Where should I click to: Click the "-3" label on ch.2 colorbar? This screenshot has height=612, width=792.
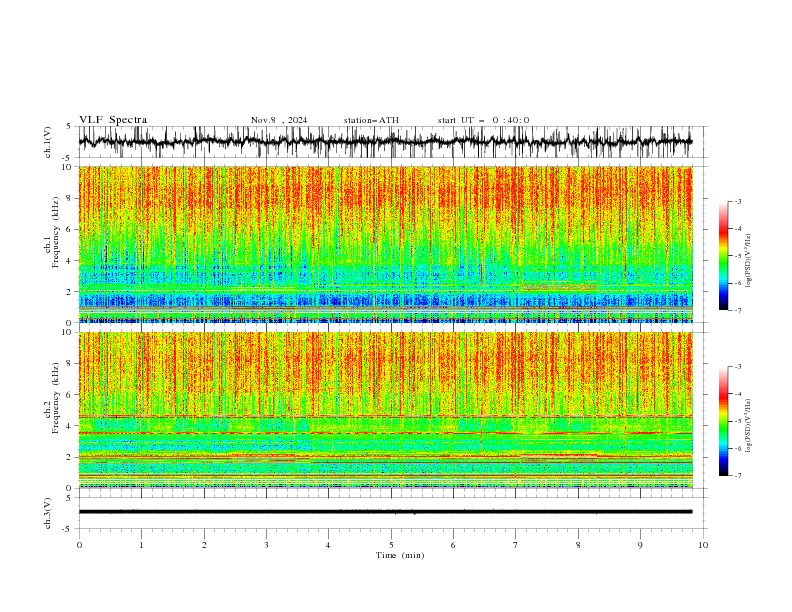pyautogui.click(x=738, y=367)
